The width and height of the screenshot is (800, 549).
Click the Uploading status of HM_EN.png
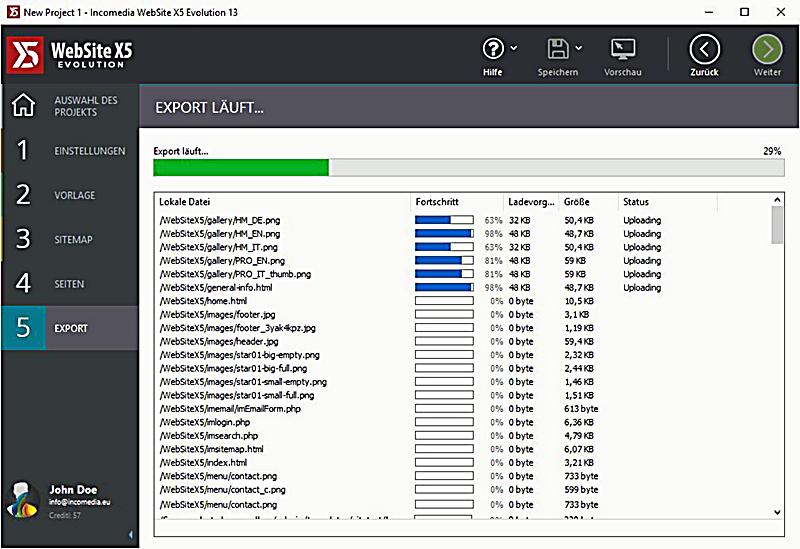click(642, 234)
